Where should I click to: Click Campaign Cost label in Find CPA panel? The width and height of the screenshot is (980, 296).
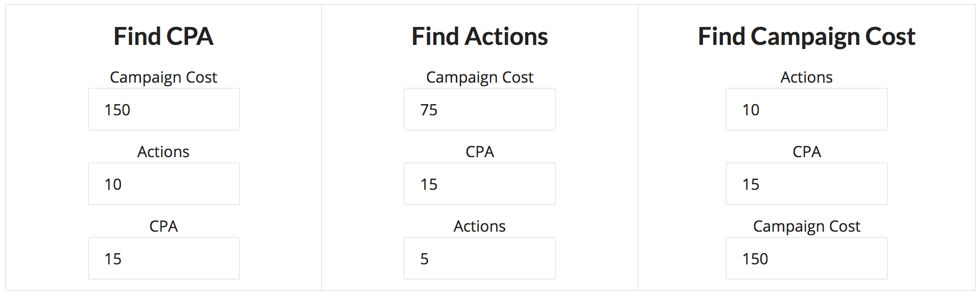(x=164, y=77)
